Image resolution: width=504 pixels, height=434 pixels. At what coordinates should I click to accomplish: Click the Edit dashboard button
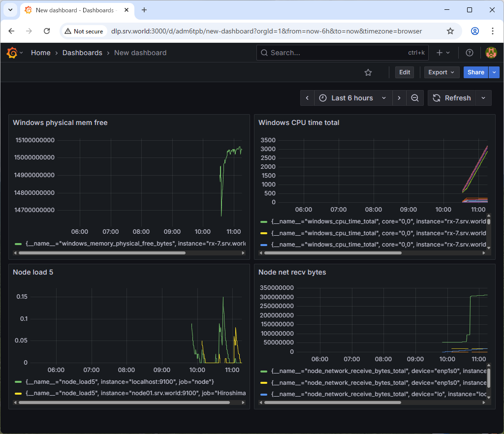coord(405,72)
